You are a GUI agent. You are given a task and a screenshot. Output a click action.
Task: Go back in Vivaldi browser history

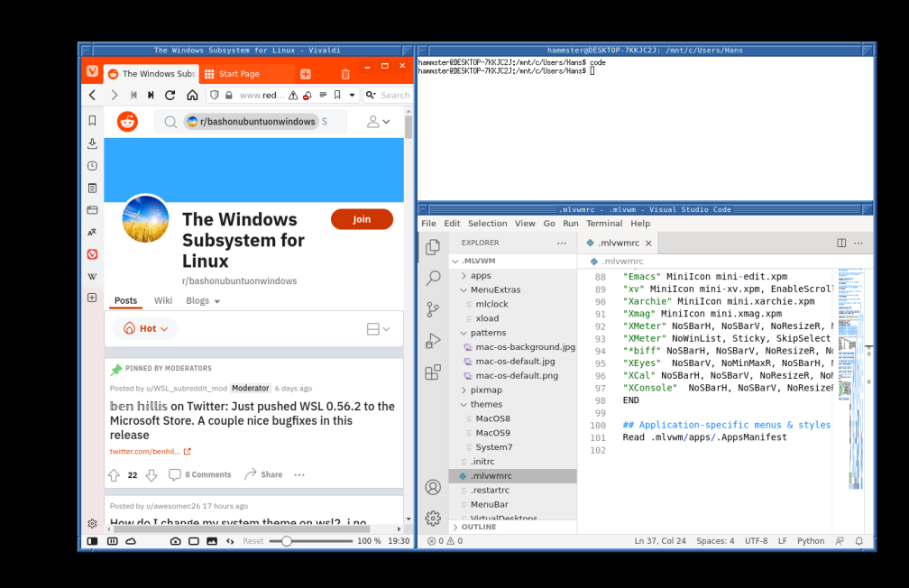point(92,95)
